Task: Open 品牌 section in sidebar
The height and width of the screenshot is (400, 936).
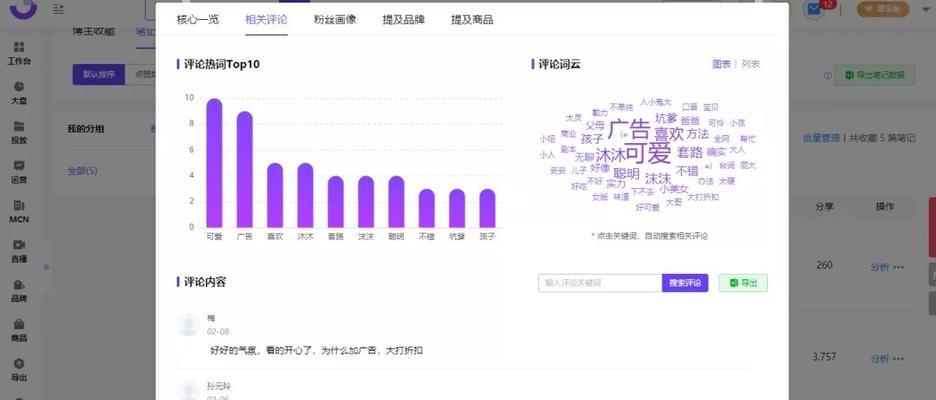Action: [x=19, y=290]
